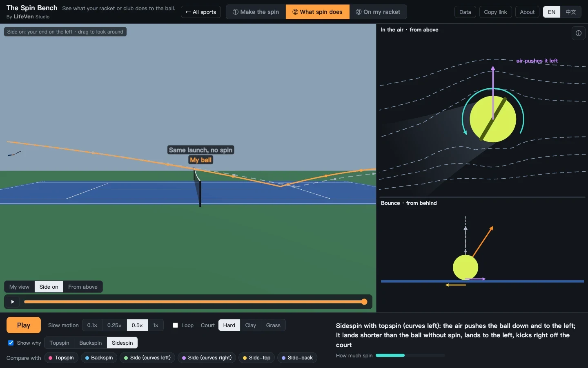Compare with the Topspin chip
This screenshot has height=368, width=588.
[x=61, y=358]
